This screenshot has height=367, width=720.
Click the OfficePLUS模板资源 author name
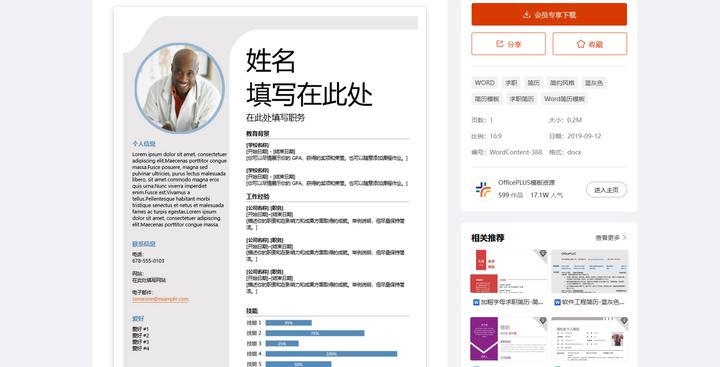526,183
